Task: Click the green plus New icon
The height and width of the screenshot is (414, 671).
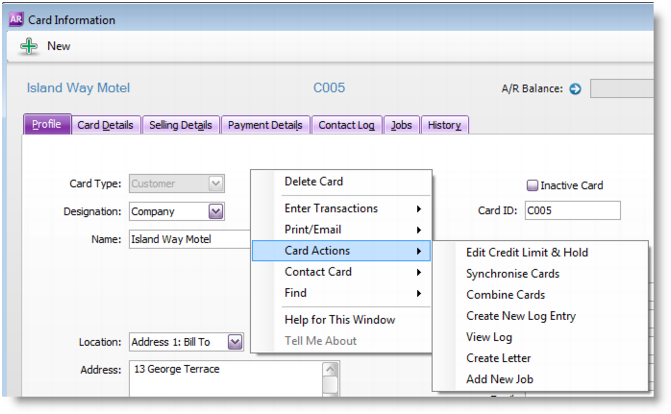Action: tap(29, 46)
